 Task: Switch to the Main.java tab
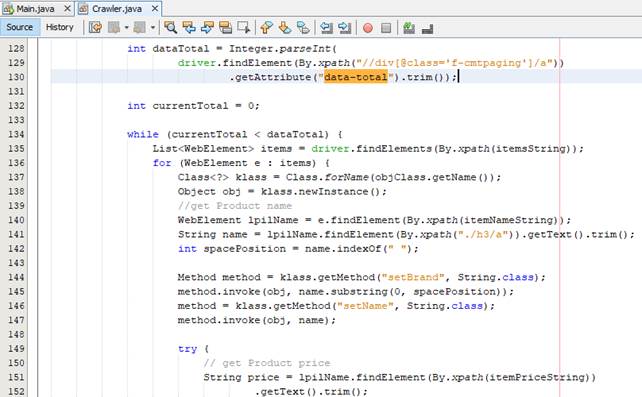(x=35, y=9)
